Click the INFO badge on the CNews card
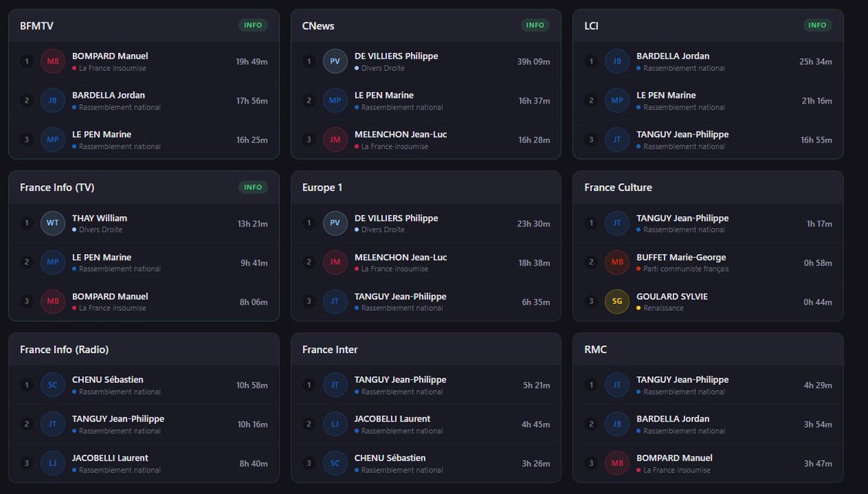The image size is (868, 494). 535,25
